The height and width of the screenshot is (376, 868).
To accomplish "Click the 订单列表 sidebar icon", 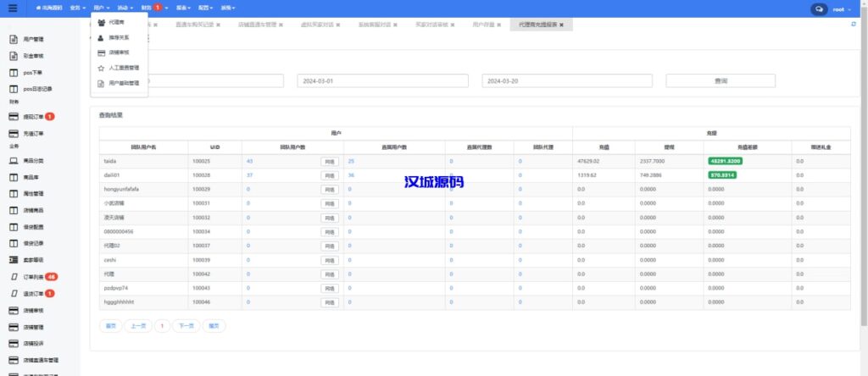I will 15,277.
